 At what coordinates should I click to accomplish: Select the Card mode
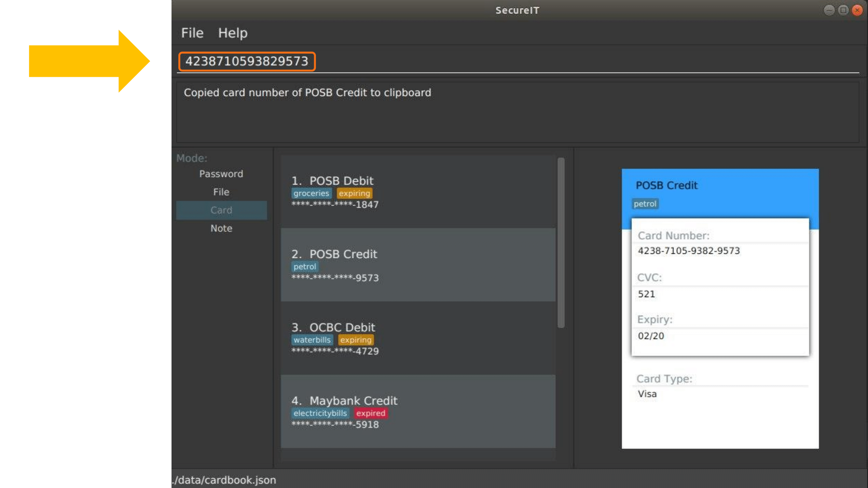coord(221,210)
